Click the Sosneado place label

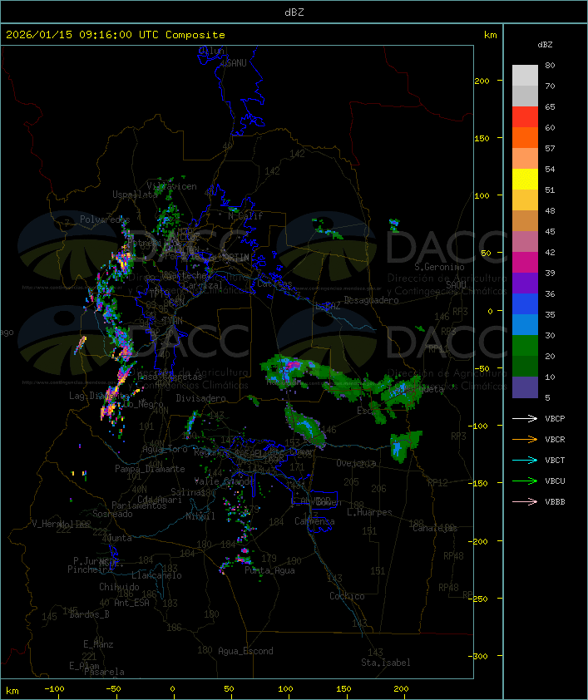112,514
